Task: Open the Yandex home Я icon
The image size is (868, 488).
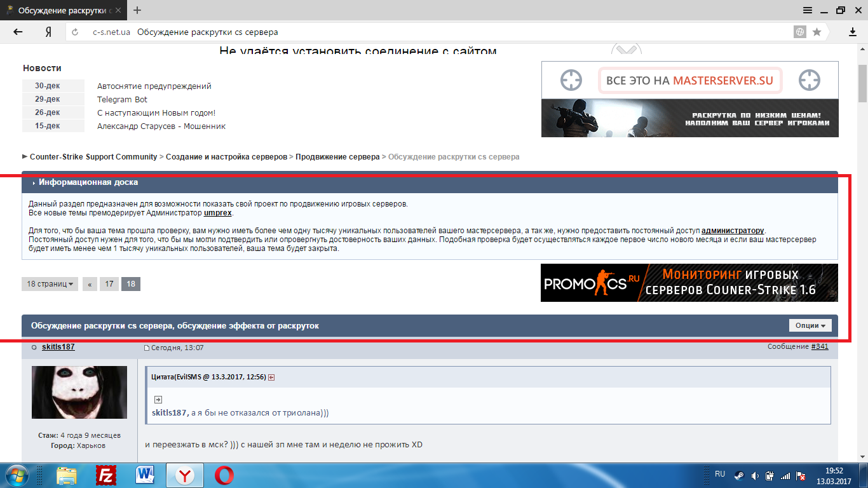Action: (48, 32)
